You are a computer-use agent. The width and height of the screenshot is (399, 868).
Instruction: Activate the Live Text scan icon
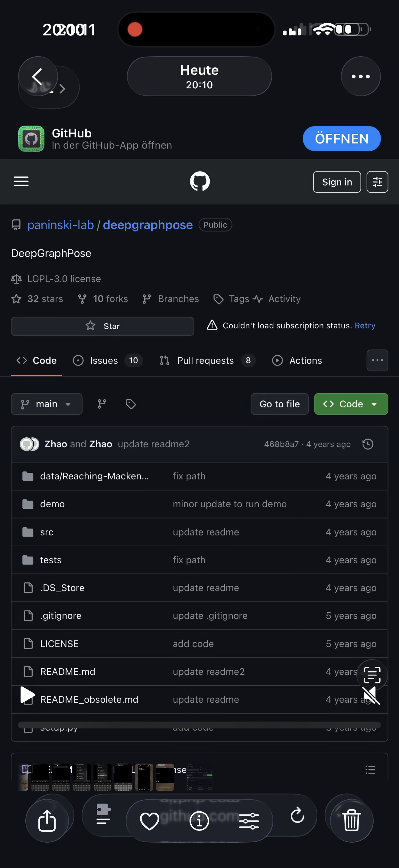(372, 675)
